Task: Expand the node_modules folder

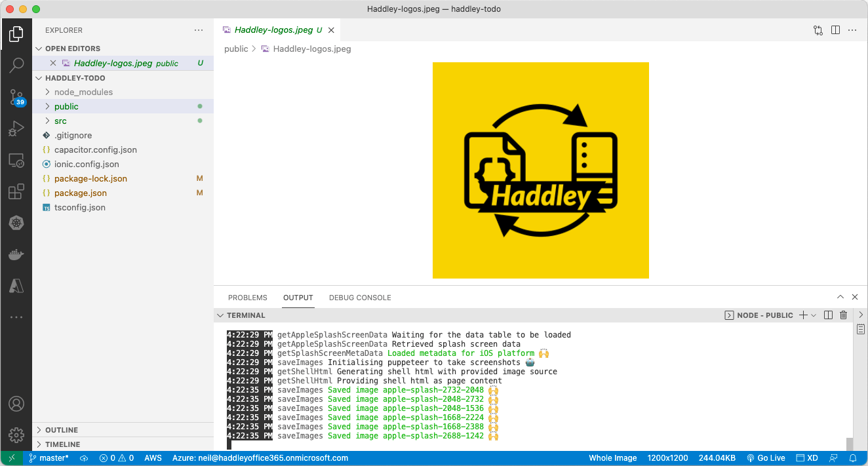Action: tap(83, 92)
